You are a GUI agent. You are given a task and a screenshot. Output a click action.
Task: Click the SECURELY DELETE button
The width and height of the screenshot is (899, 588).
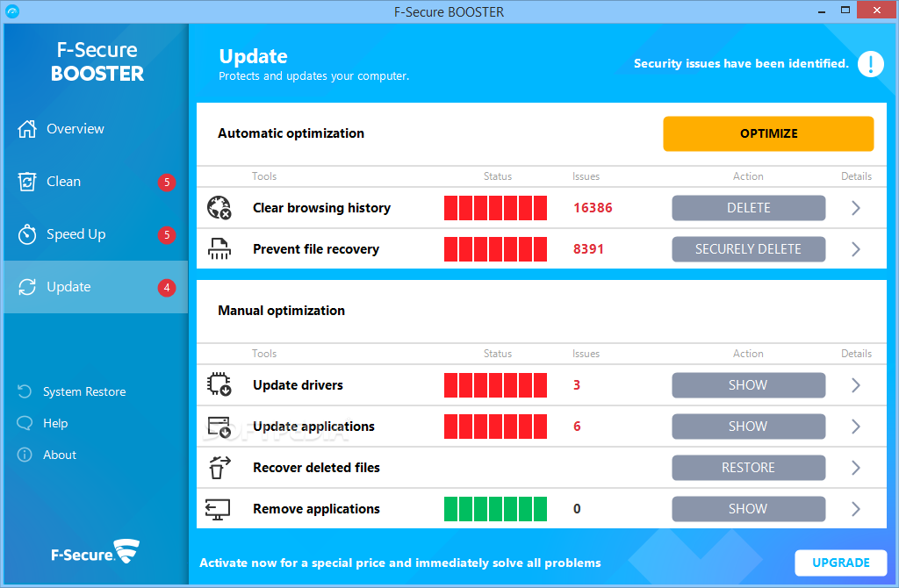(748, 249)
